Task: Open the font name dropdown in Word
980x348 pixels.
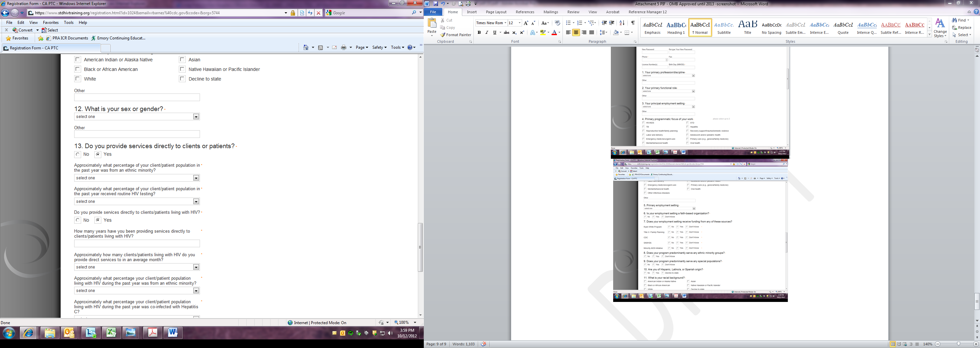Action: click(x=505, y=23)
